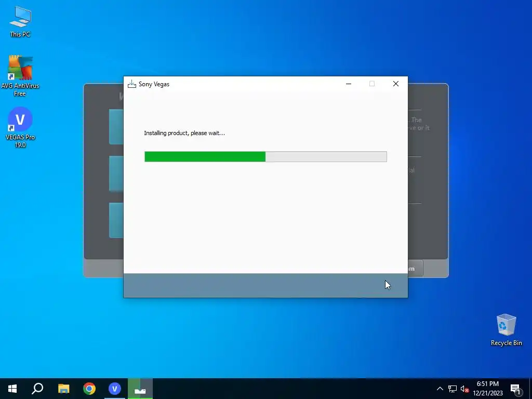
Task: Click the Sony Vegas window title text
Action: click(154, 84)
